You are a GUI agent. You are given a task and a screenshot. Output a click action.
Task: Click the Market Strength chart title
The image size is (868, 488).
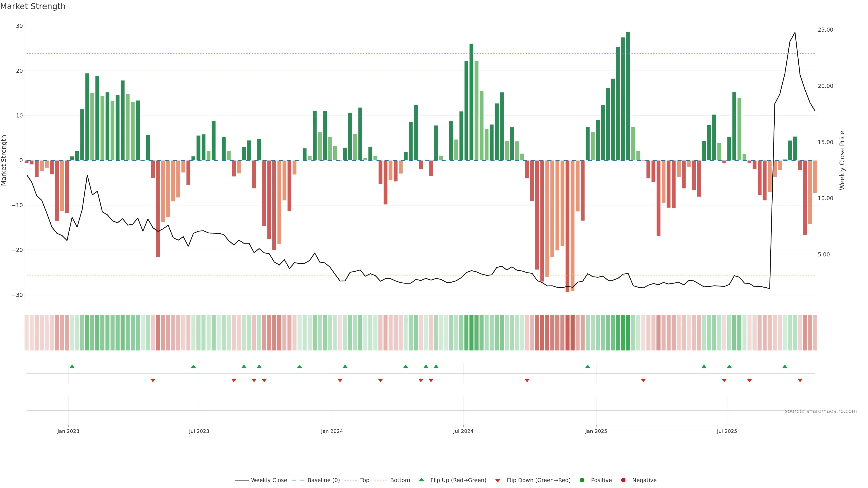point(33,6)
